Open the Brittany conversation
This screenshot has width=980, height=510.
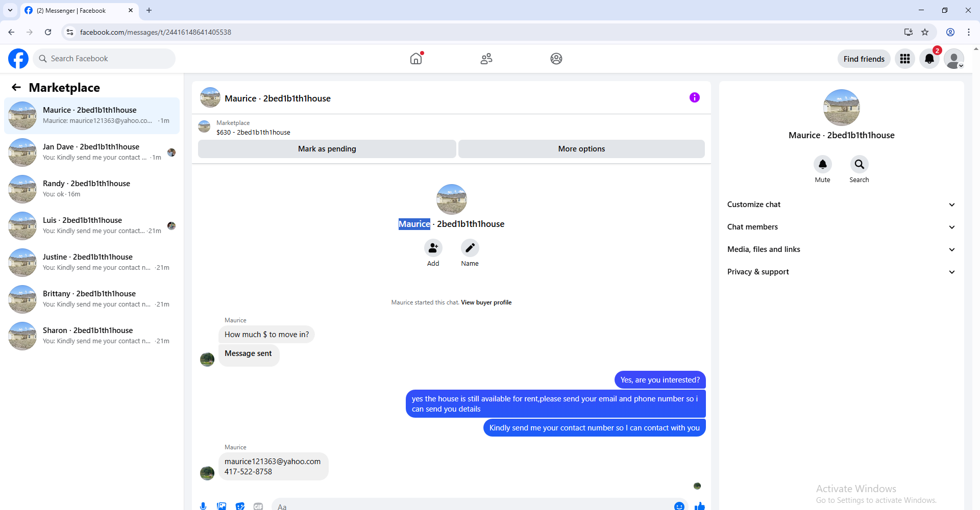click(x=92, y=299)
